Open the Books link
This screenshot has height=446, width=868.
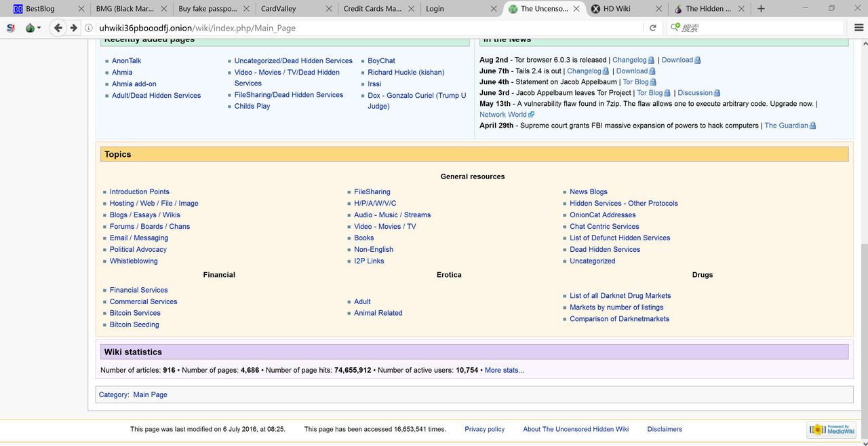point(363,238)
